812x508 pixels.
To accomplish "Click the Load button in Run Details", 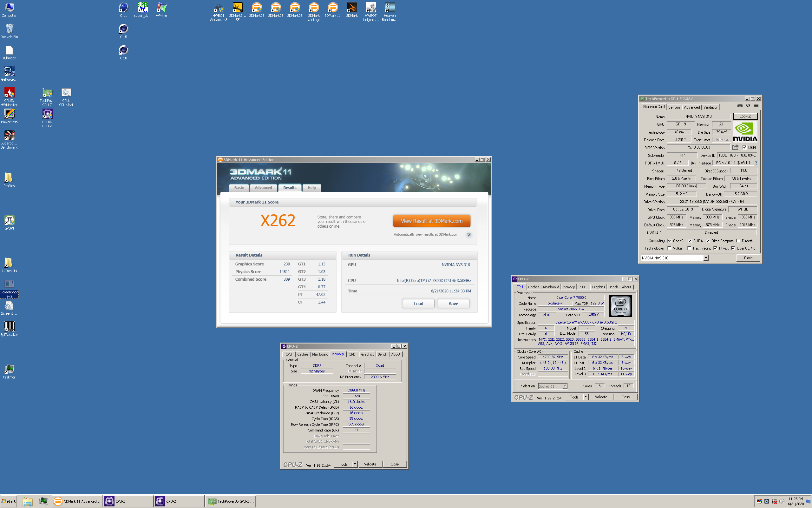I will [418, 304].
